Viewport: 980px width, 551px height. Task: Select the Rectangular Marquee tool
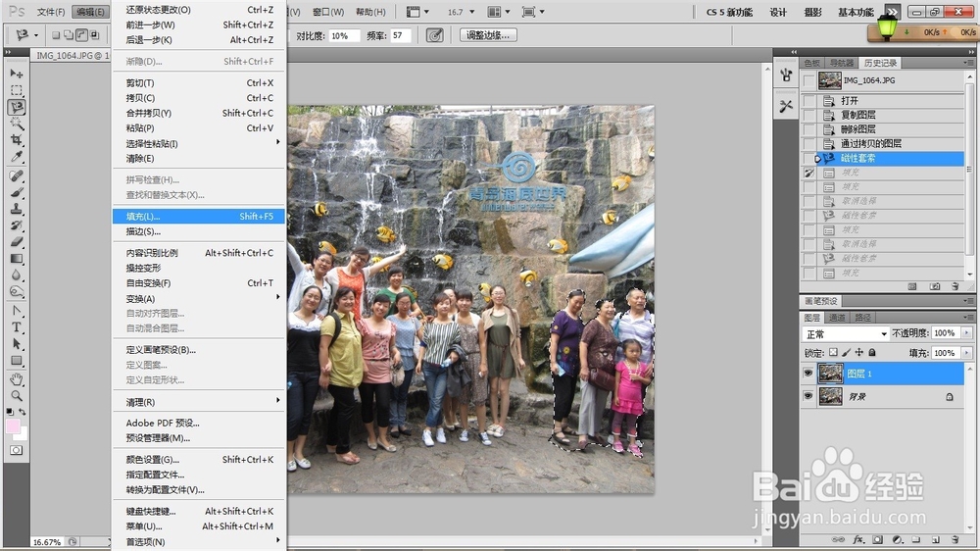tap(17, 90)
